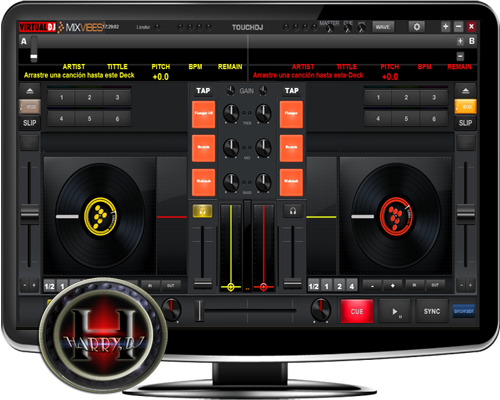Screen dimensions: 500x400
Task: Click the right channel treble knob
Action: [x=263, y=113]
